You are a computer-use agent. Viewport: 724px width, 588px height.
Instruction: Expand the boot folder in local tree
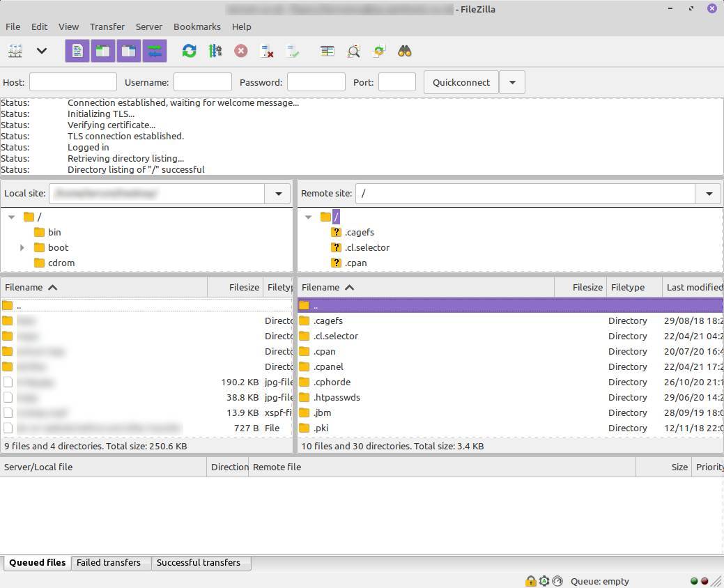click(x=22, y=247)
